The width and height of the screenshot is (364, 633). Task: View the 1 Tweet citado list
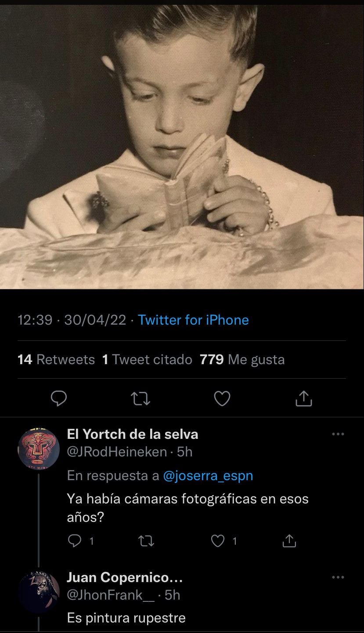[147, 360]
